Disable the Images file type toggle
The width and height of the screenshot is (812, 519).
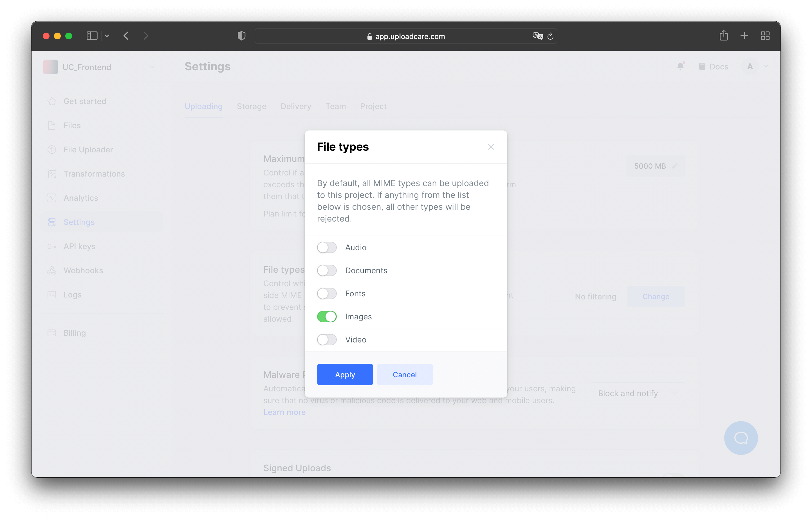point(326,317)
